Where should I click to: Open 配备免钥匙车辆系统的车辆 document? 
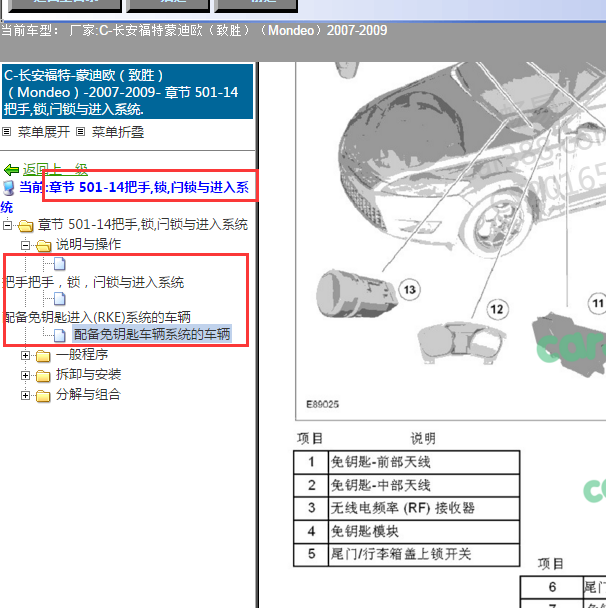[152, 334]
